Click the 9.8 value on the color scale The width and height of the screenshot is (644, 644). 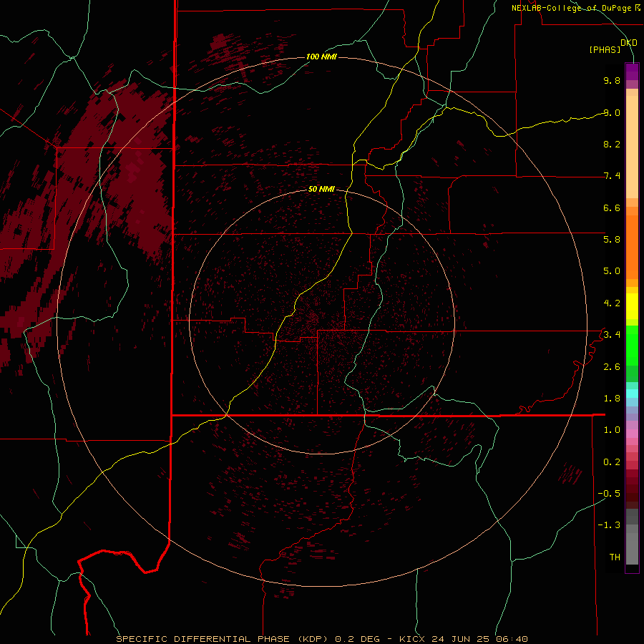point(612,80)
